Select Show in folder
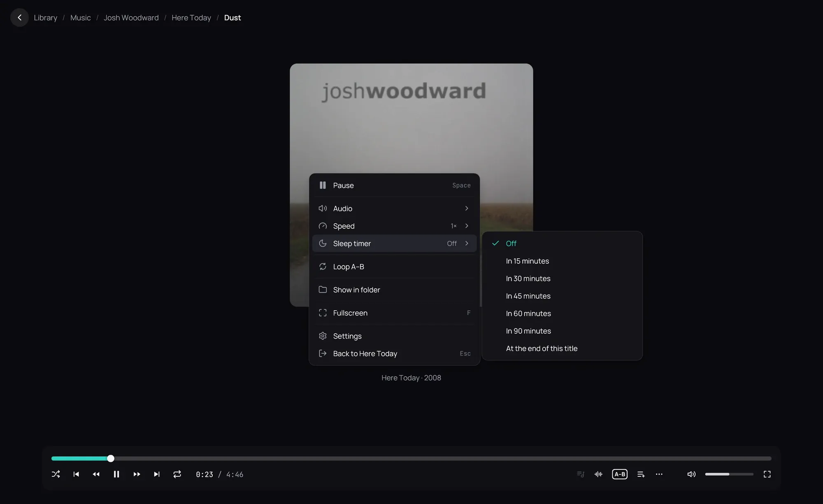This screenshot has width=823, height=504. [x=394, y=290]
